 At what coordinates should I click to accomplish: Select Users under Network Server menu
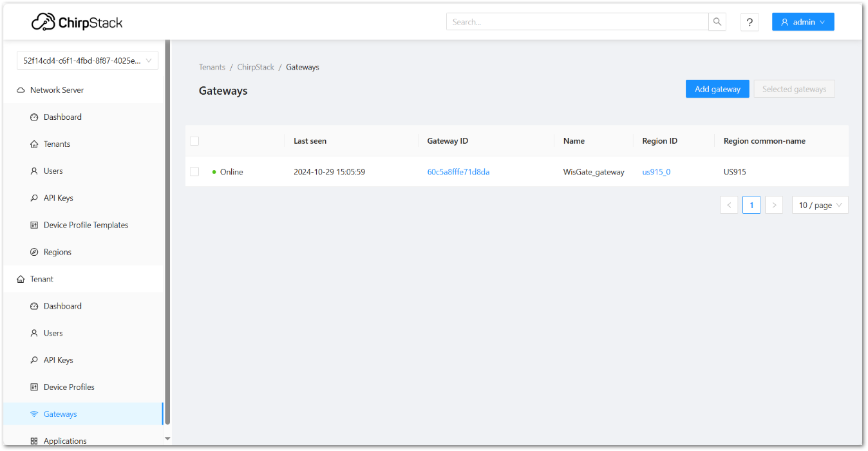53,171
